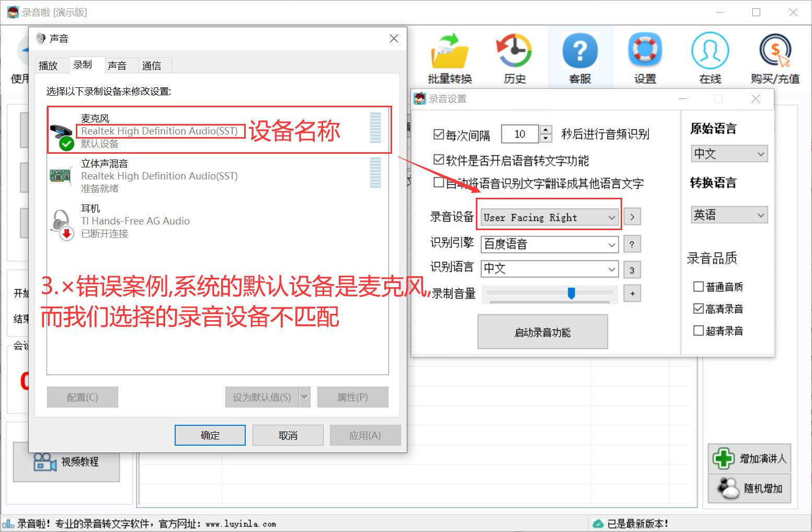812x532 pixels.
Task: Click the 启动录音功能 button
Action: pos(543,332)
